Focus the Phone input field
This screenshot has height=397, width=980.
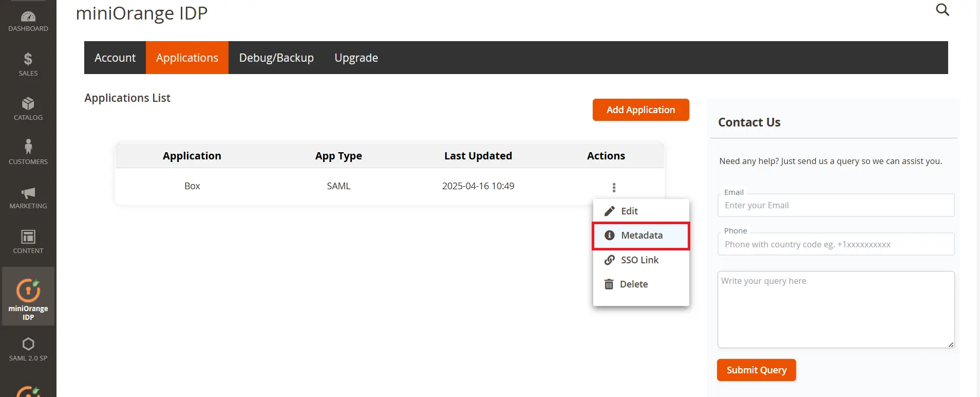tap(836, 244)
